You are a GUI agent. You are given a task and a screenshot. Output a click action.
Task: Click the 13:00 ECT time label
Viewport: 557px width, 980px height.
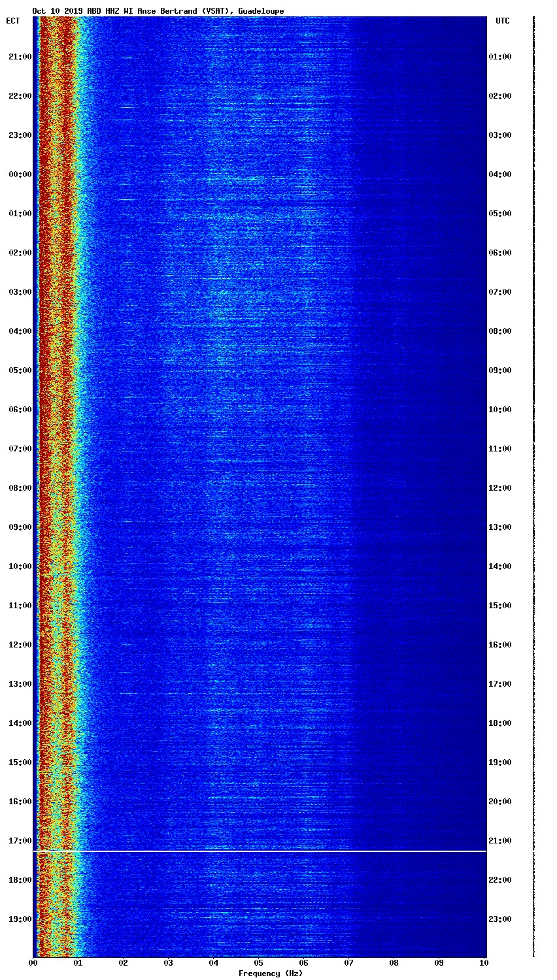[x=20, y=684]
